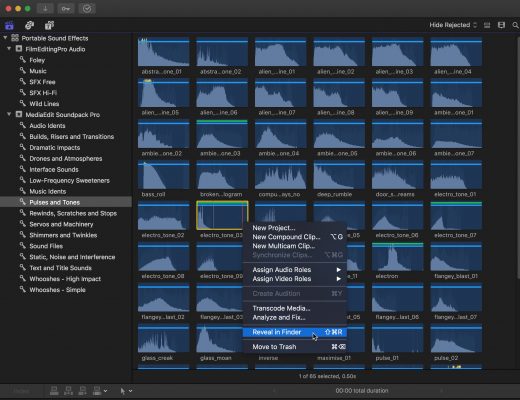Choose New Project from context menu
This screenshot has height=400, width=520.
pyautogui.click(x=295, y=228)
